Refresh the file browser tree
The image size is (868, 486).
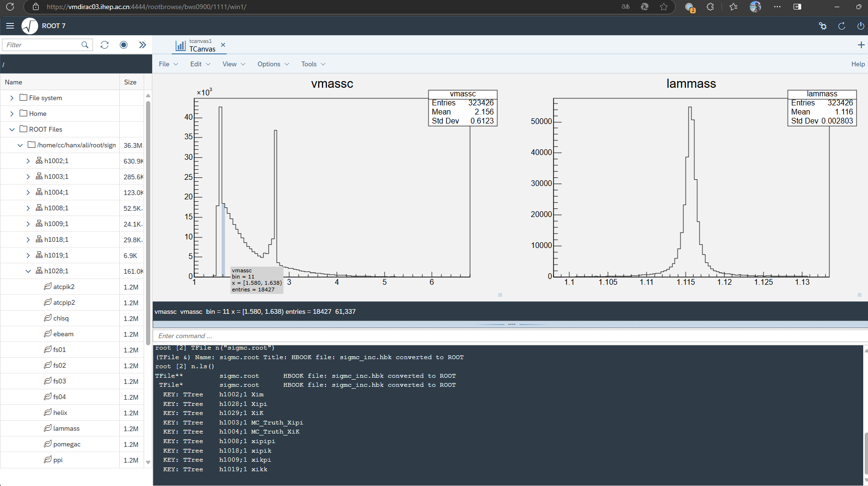[x=105, y=45]
